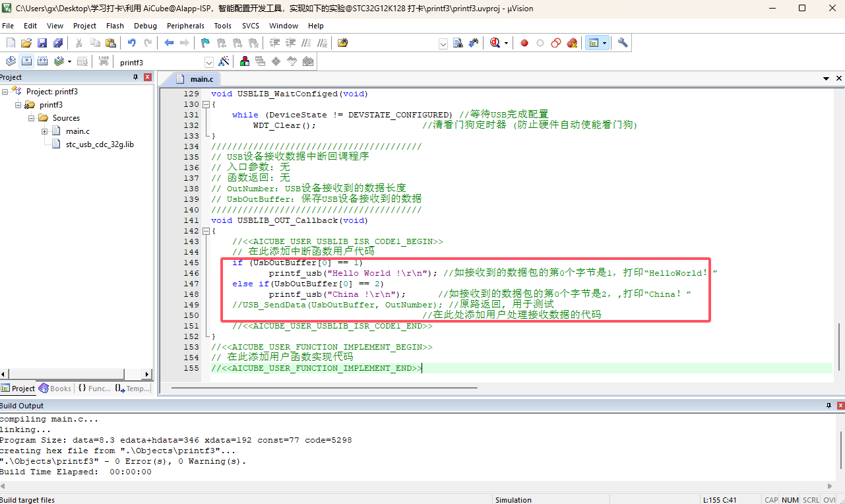Open the find text combo dropdown

(443, 44)
